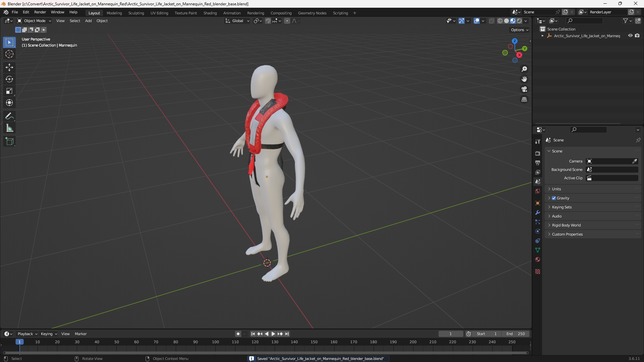Click the Marker timeline menu

80,334
